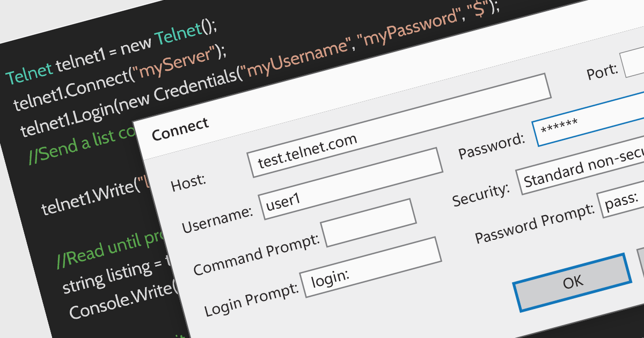Select the Login Prompt input box
Viewport: 644px width, 338px height.
371,267
